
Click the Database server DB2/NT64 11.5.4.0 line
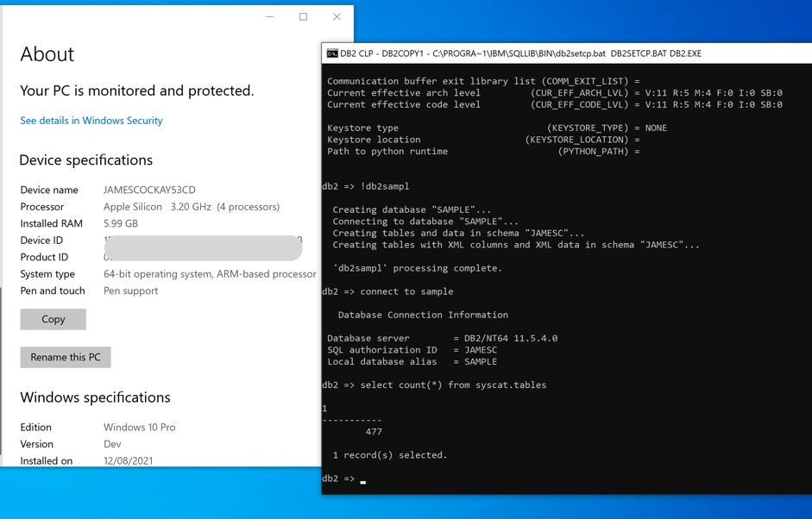[x=443, y=339]
